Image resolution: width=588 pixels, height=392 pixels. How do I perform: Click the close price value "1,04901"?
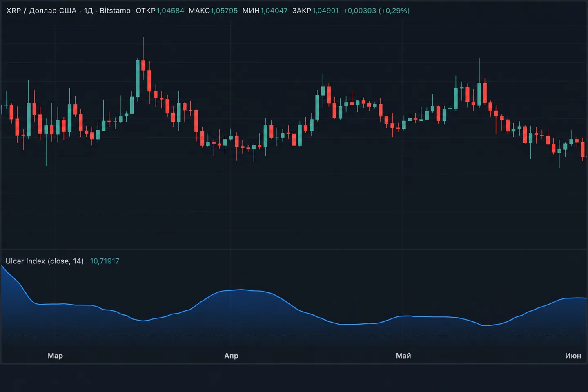pos(325,11)
